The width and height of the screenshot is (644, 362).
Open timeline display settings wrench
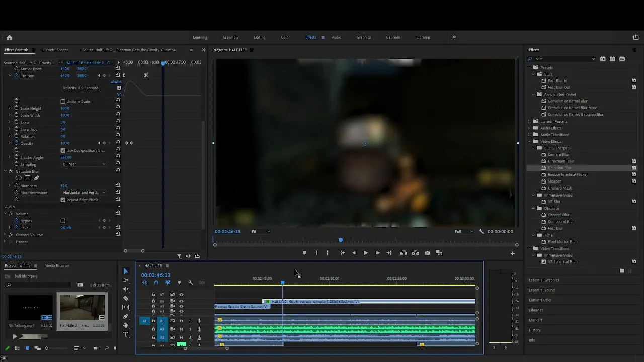coord(191,283)
